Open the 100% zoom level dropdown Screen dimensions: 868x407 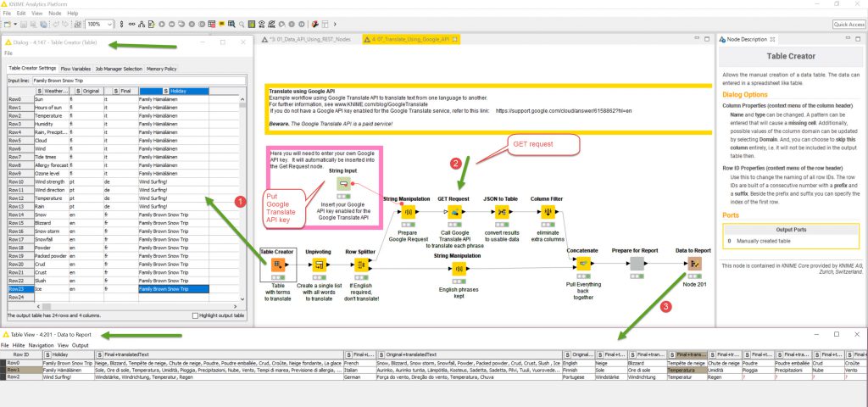(x=99, y=25)
